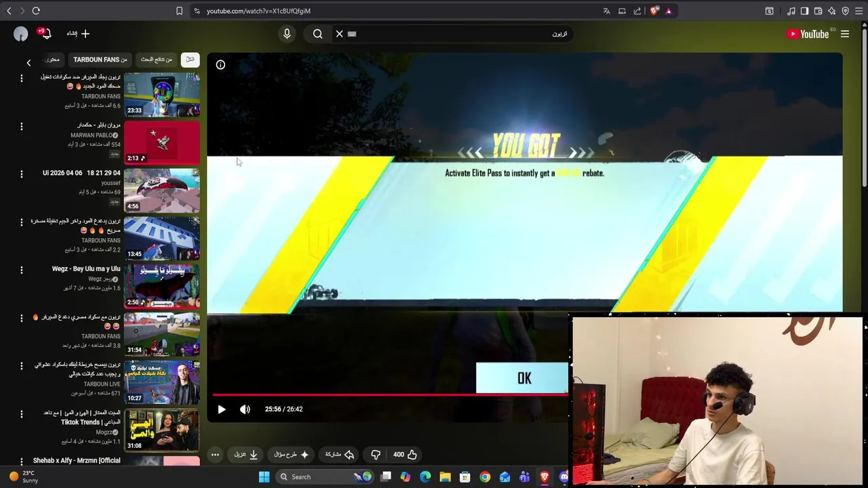
Task: Open options for Wegz video
Action: [x=21, y=271]
